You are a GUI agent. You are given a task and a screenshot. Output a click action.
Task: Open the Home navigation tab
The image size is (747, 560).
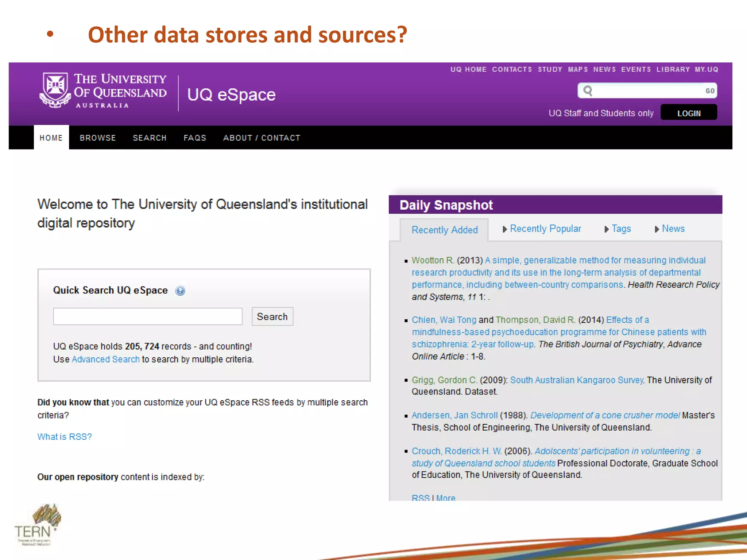(51, 137)
